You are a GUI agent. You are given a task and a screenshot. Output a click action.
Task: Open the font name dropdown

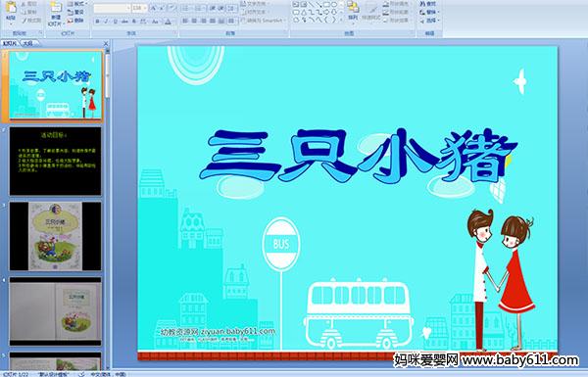pyautogui.click(x=128, y=8)
